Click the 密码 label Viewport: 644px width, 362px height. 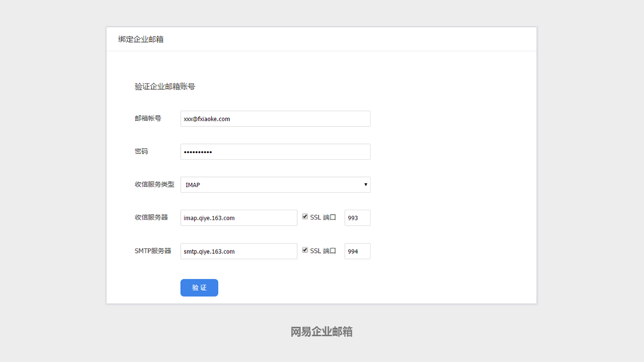(141, 151)
